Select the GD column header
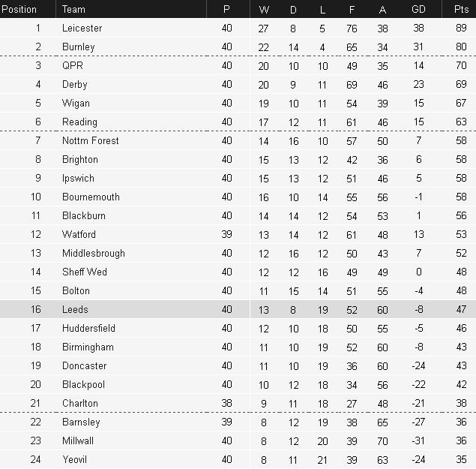Image resolution: width=476 pixels, height=469 pixels. coord(418,9)
